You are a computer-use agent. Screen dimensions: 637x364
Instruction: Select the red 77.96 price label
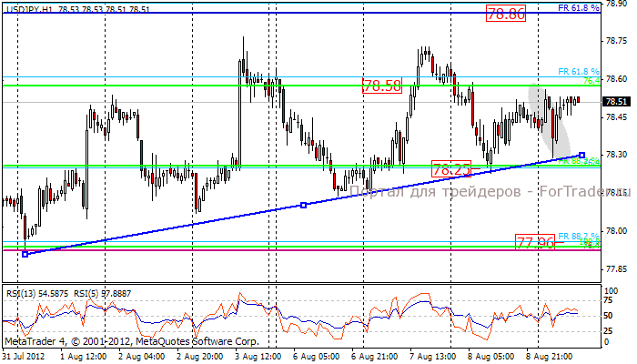click(534, 242)
